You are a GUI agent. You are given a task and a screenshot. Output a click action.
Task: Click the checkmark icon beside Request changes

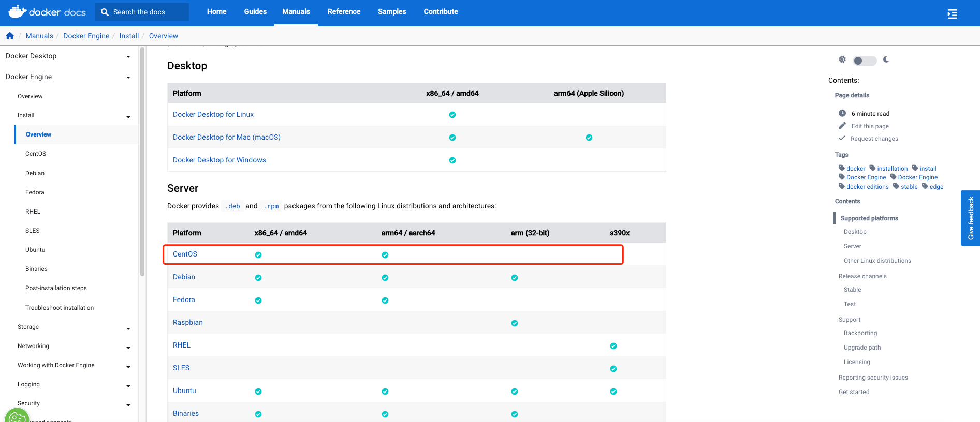click(x=842, y=138)
